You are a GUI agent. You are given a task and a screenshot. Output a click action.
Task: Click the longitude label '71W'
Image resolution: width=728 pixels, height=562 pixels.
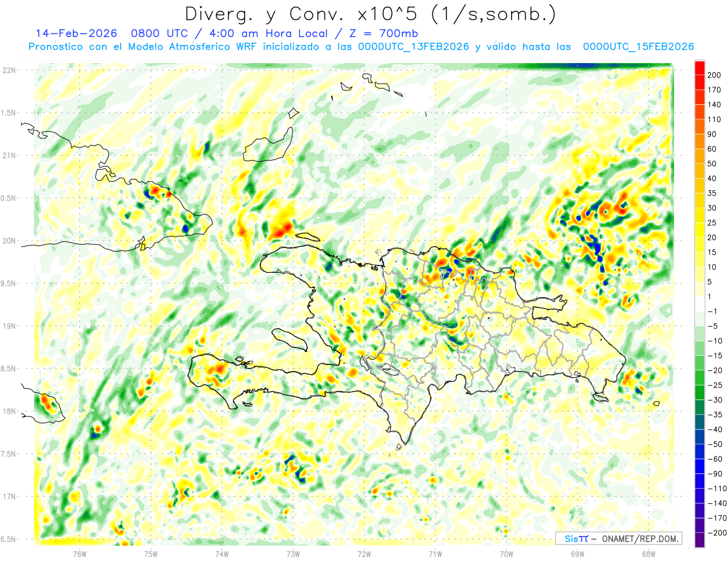[435, 554]
